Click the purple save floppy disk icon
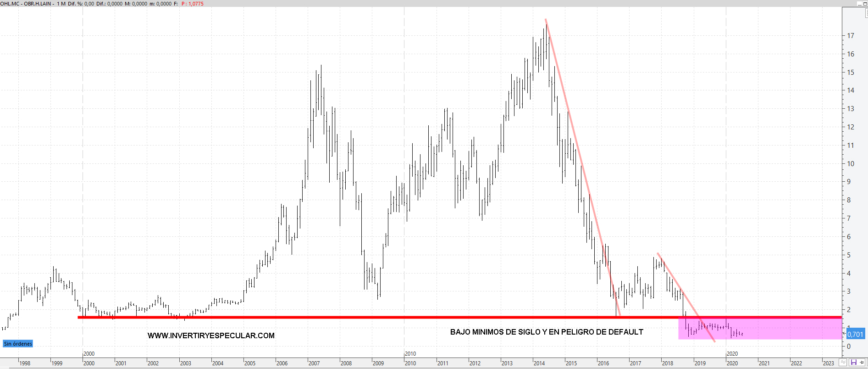The width and height of the screenshot is (868, 369). (853, 363)
